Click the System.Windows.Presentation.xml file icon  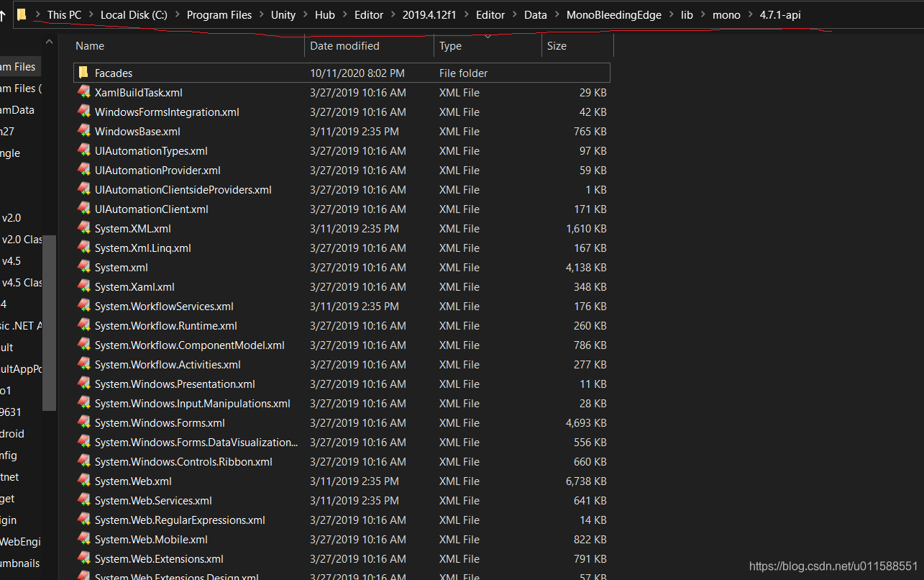click(83, 384)
